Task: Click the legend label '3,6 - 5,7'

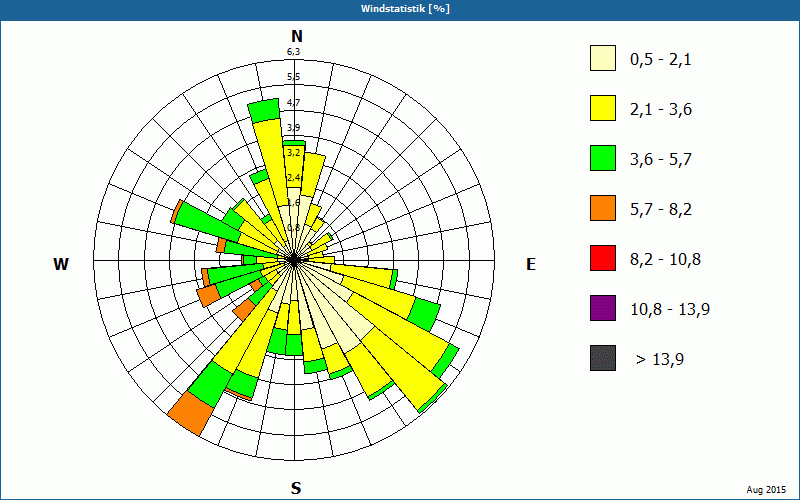Action: (x=661, y=160)
